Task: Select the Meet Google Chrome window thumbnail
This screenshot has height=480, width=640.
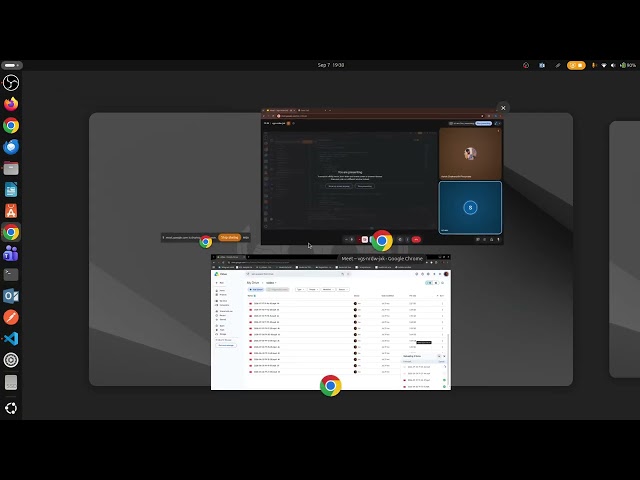Action: tap(382, 177)
